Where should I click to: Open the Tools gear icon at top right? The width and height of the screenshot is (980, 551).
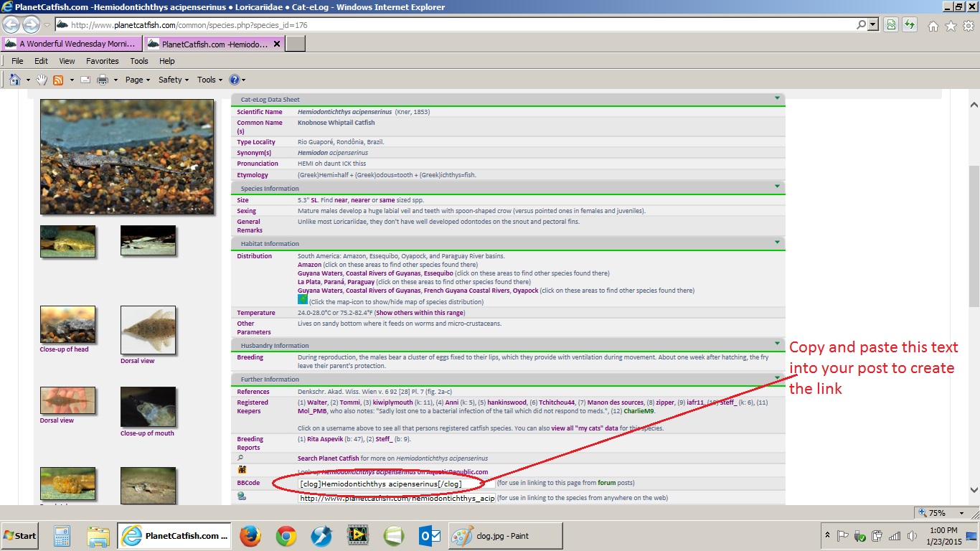(x=969, y=26)
